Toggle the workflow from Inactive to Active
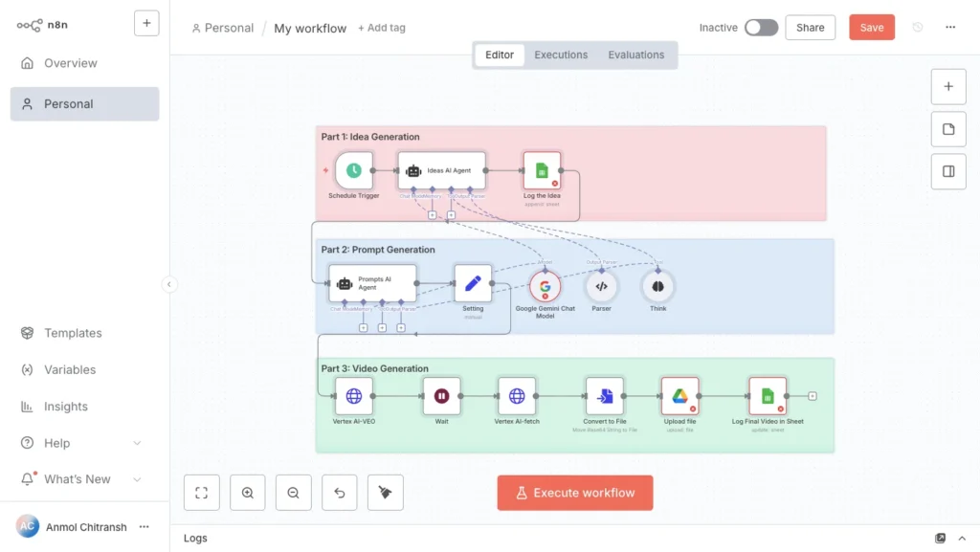 [x=762, y=28]
